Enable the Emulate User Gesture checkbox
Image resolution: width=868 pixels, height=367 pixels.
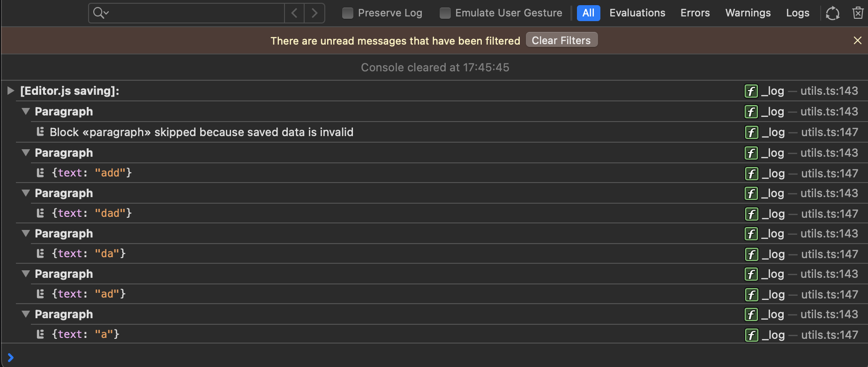444,13
